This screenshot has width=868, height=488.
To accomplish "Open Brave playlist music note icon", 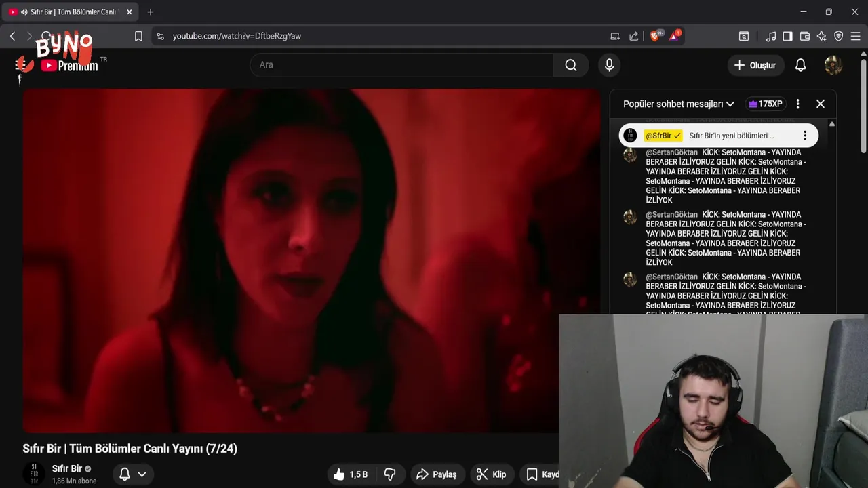I will [x=771, y=36].
